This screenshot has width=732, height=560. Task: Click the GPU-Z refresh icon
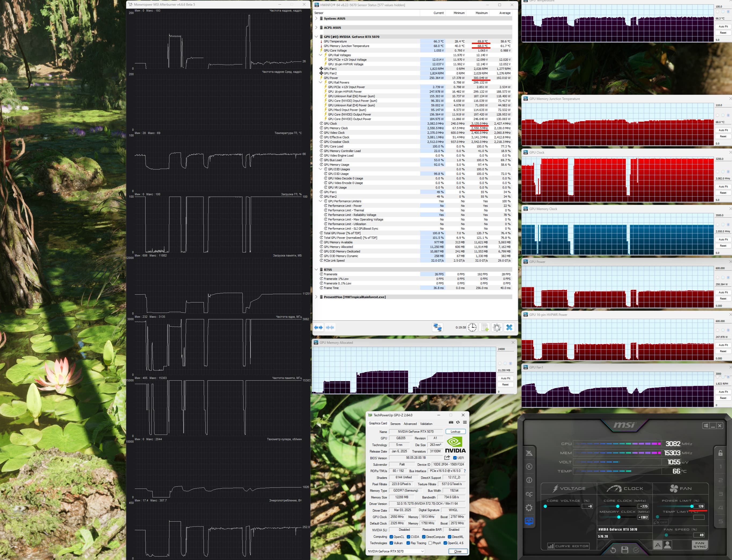[458, 422]
